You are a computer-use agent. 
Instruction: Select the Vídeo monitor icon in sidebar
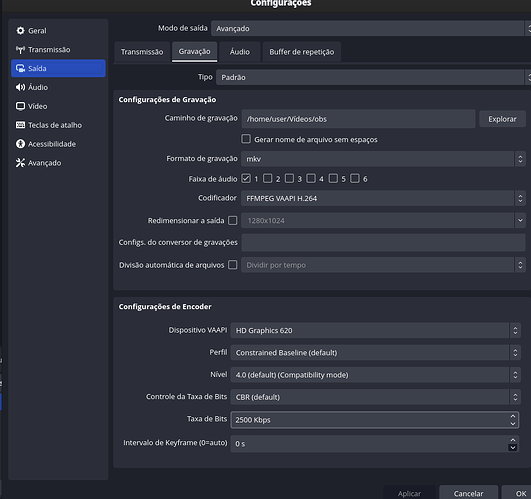click(20, 106)
